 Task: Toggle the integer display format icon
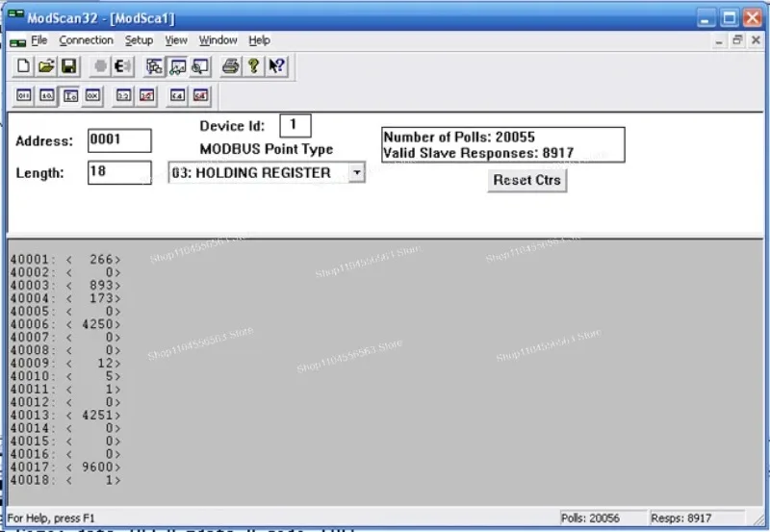(x=69, y=95)
